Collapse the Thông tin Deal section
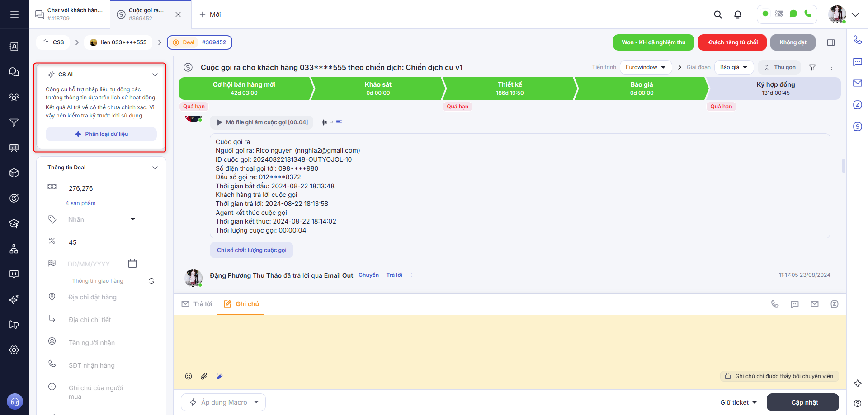Image resolution: width=868 pixels, height=415 pixels. [x=155, y=168]
